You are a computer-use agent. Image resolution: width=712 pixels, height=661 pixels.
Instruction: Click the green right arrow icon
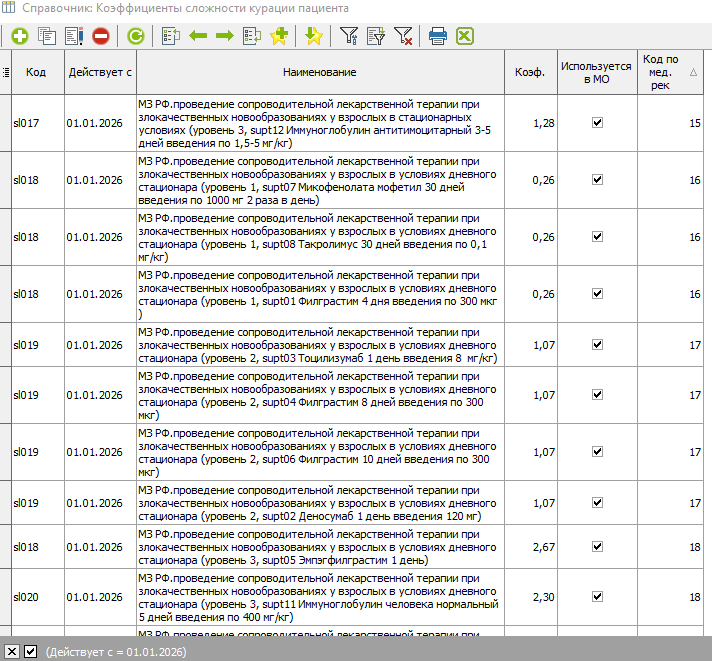click(x=225, y=36)
